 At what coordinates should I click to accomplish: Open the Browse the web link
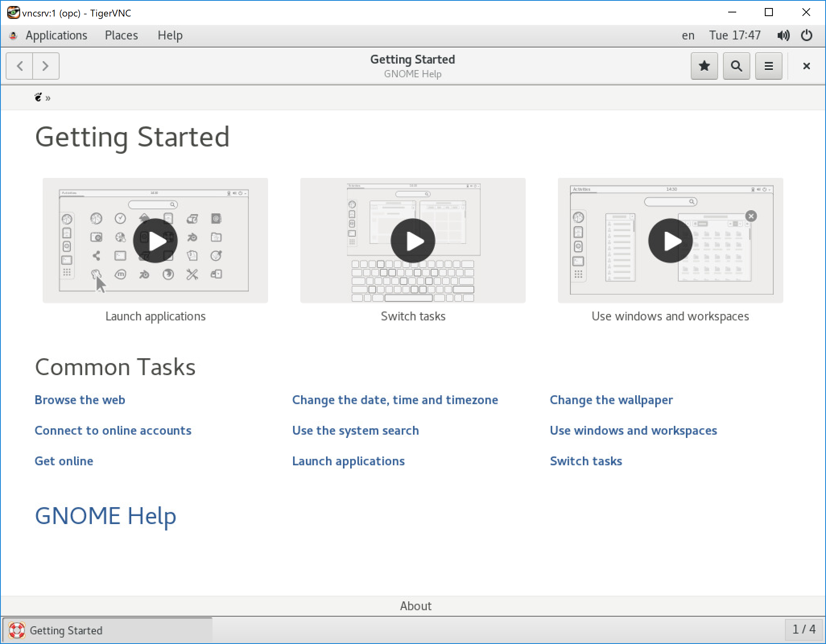tap(80, 400)
